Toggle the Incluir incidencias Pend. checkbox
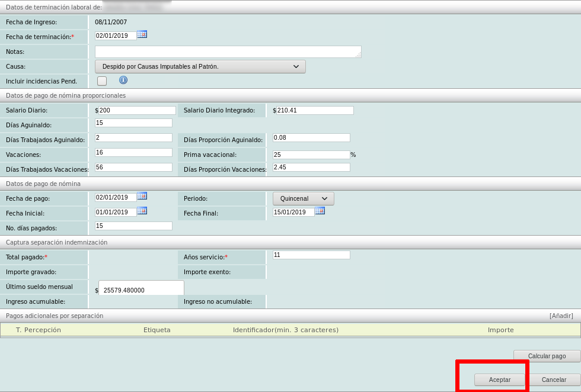 [x=102, y=81]
